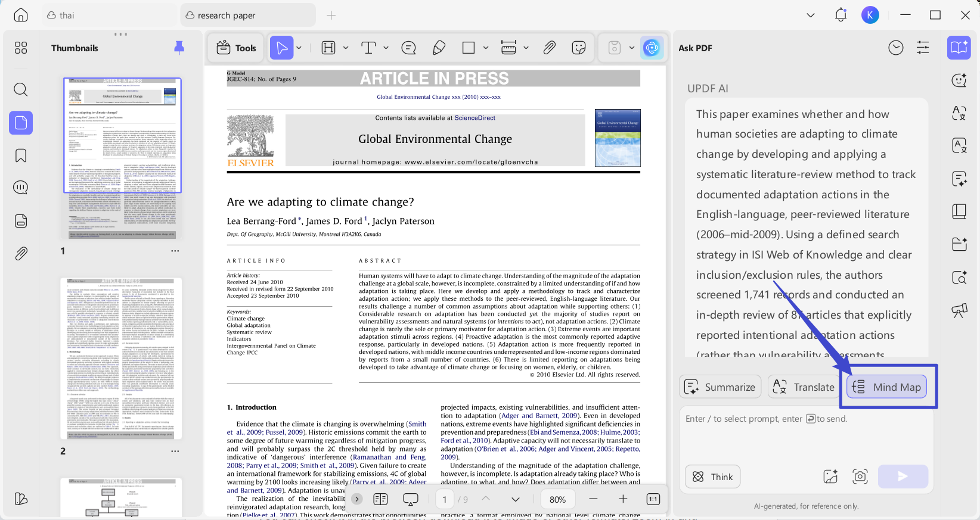Open the attachments paperclip panel in sidebar
Viewport: 980px width, 520px height.
pyautogui.click(x=21, y=254)
